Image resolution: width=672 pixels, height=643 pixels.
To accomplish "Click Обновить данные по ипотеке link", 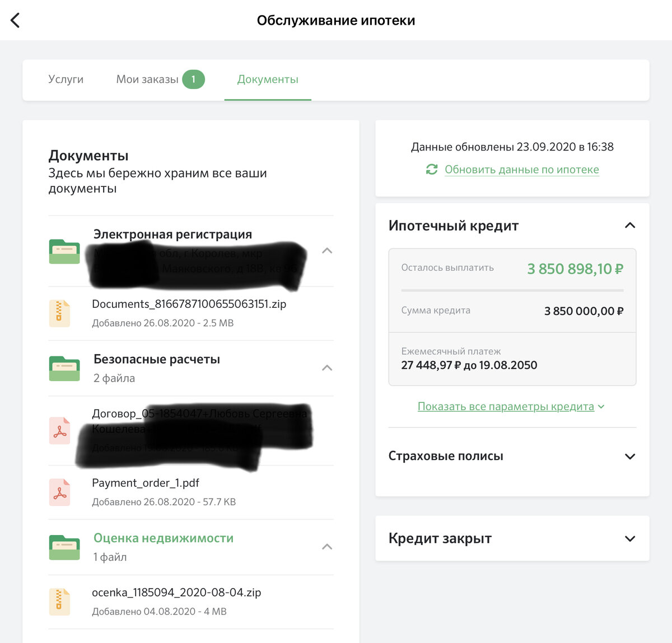I will [521, 169].
